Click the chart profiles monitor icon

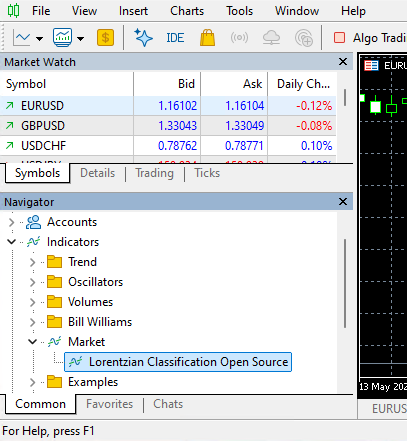click(x=62, y=38)
